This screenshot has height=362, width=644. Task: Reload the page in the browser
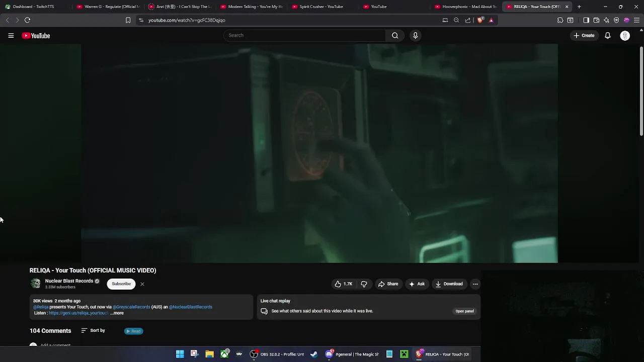coord(27,20)
